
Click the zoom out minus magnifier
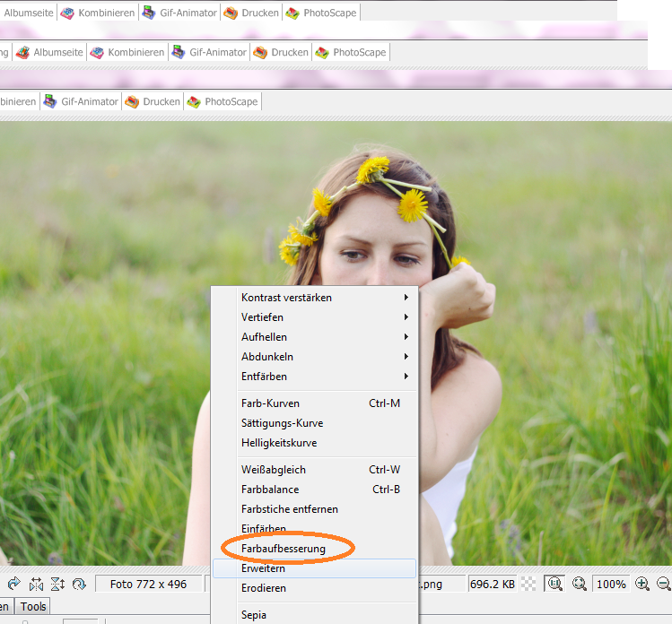point(663,584)
